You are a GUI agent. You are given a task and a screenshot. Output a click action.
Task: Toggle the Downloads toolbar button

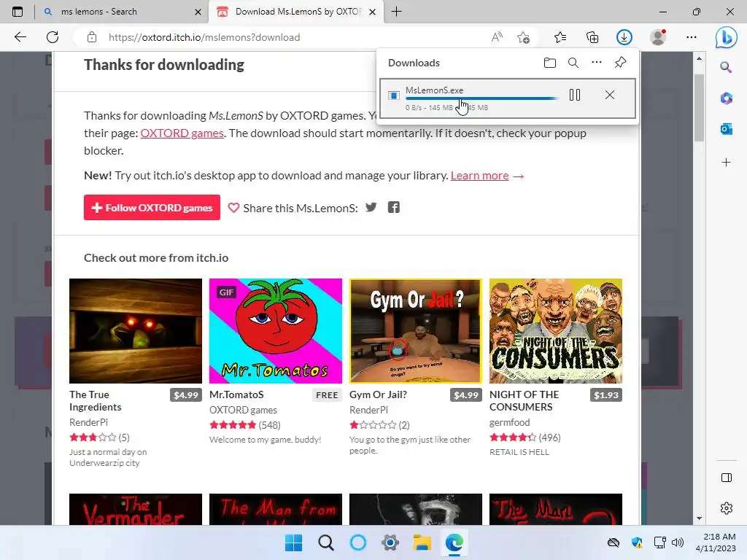tap(624, 37)
